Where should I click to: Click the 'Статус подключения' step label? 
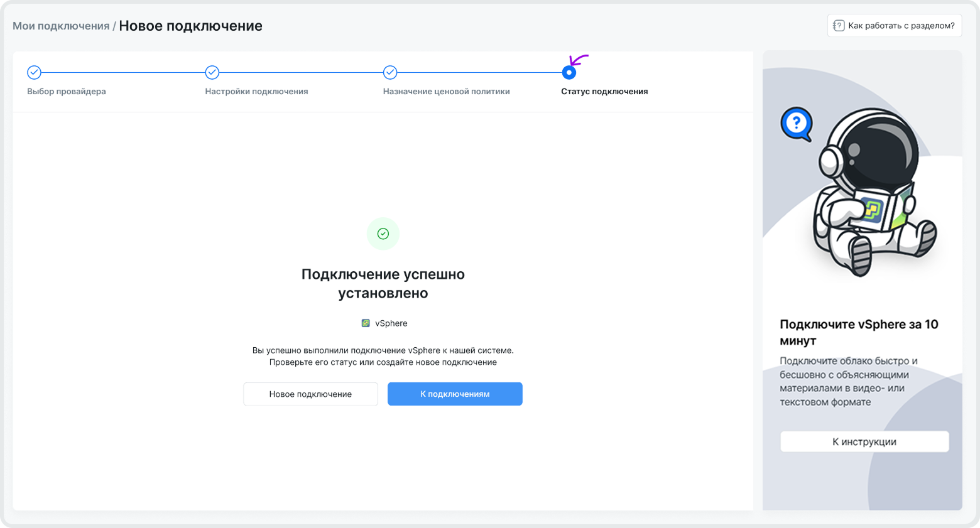click(604, 92)
